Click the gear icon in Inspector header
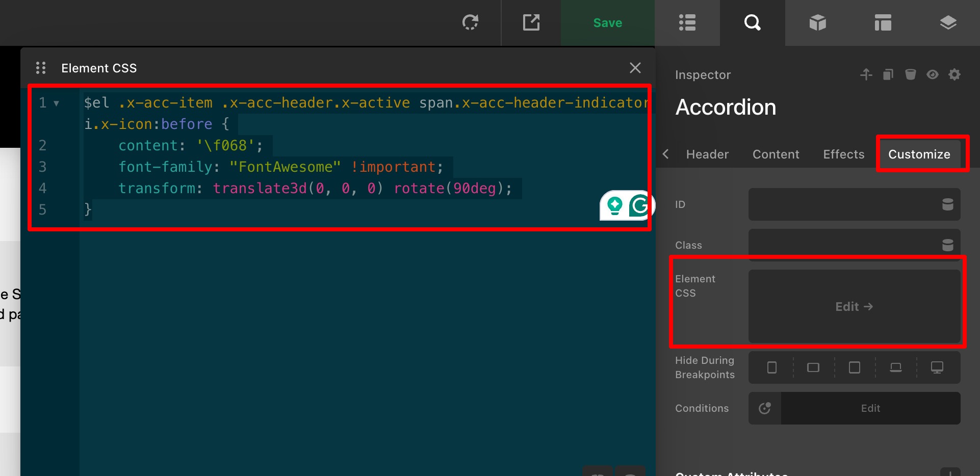This screenshot has height=476, width=980. (x=955, y=75)
